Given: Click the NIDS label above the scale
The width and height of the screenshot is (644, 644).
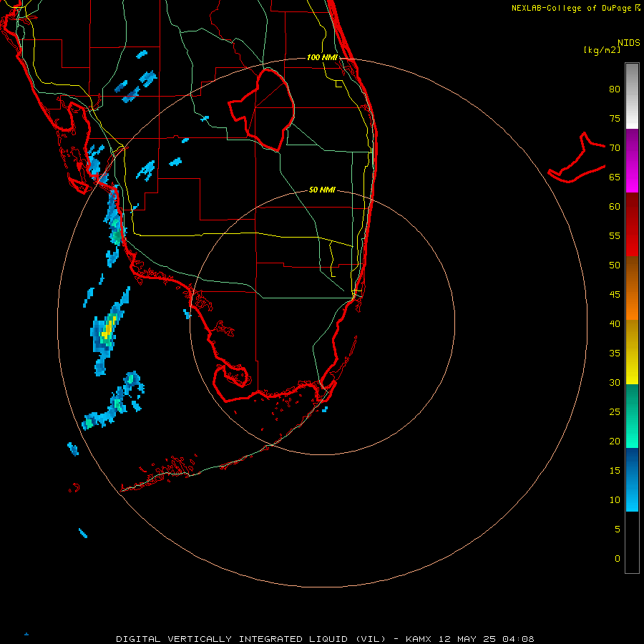Looking at the screenshot, I should click(629, 42).
